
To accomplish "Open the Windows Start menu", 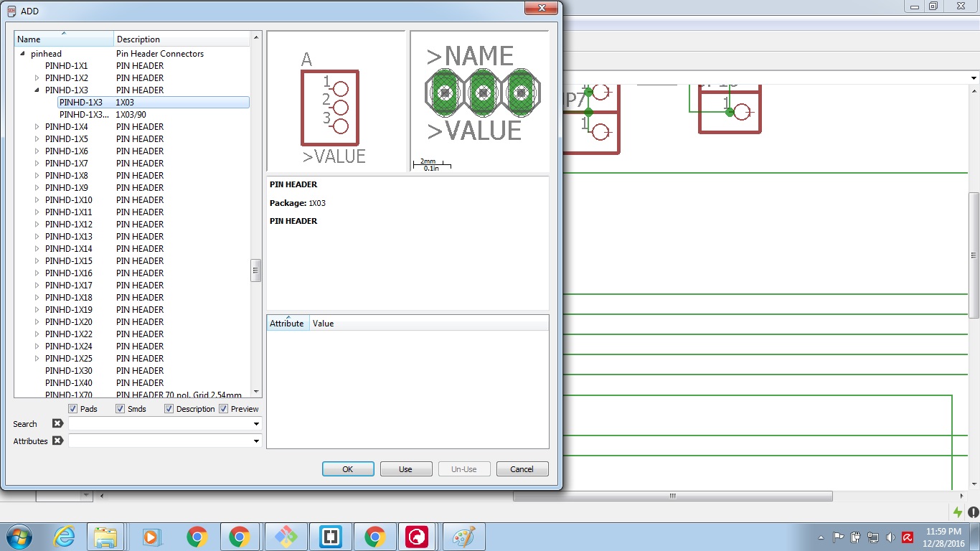I will [19, 537].
